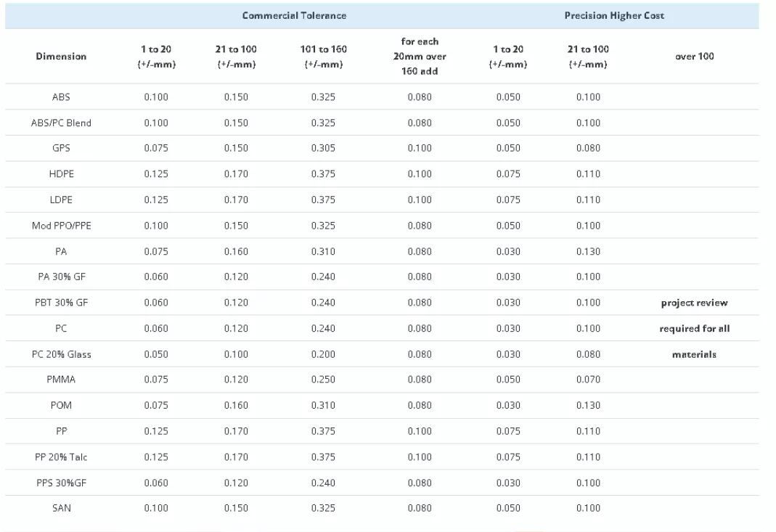Click the 0.305 value in the GPS row
The height and width of the screenshot is (532, 776).
click(323, 148)
